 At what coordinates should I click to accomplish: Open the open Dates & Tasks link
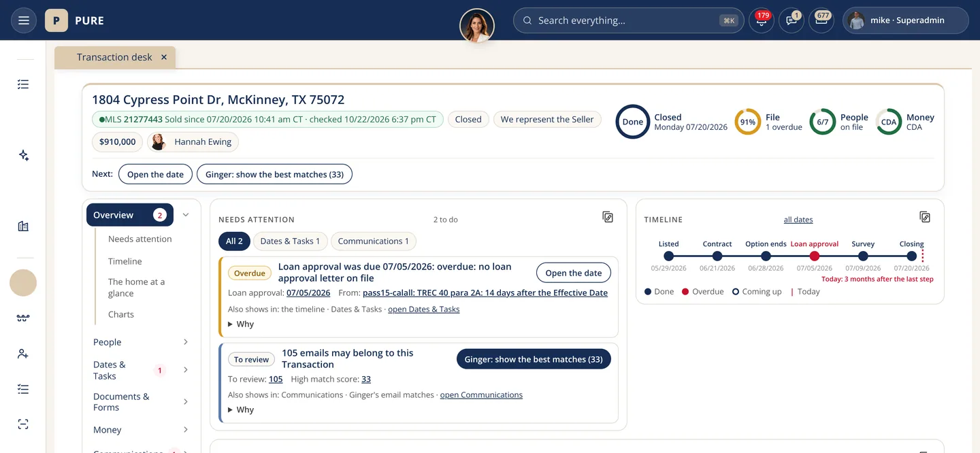click(424, 309)
